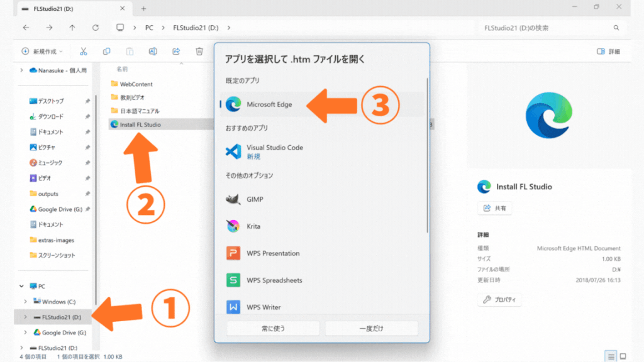Click the Copy icon in toolbar

pos(106,52)
